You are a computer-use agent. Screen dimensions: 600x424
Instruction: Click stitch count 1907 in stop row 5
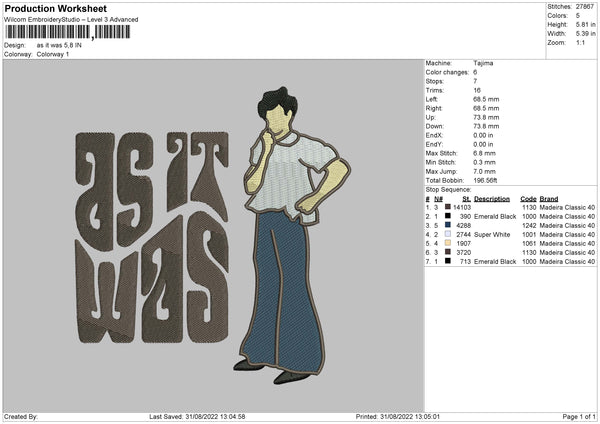(463, 243)
